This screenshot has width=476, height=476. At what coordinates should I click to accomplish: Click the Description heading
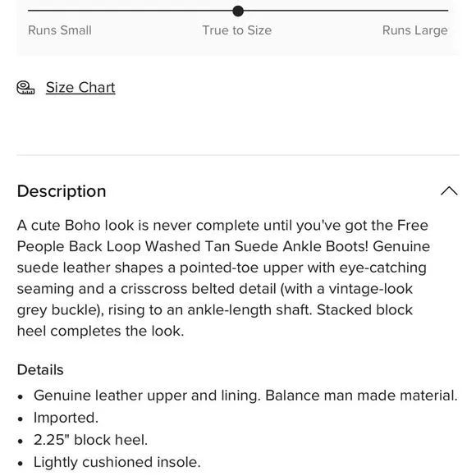tap(62, 191)
